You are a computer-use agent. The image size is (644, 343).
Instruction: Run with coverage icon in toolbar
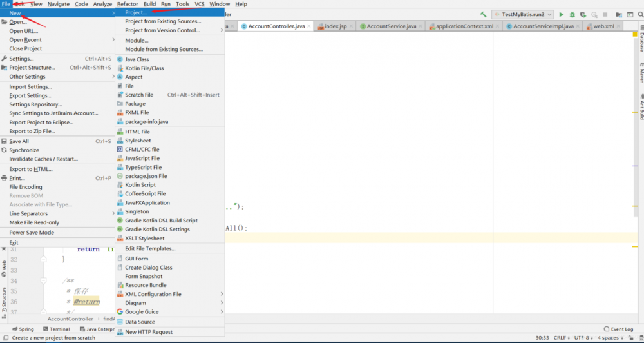click(x=583, y=14)
